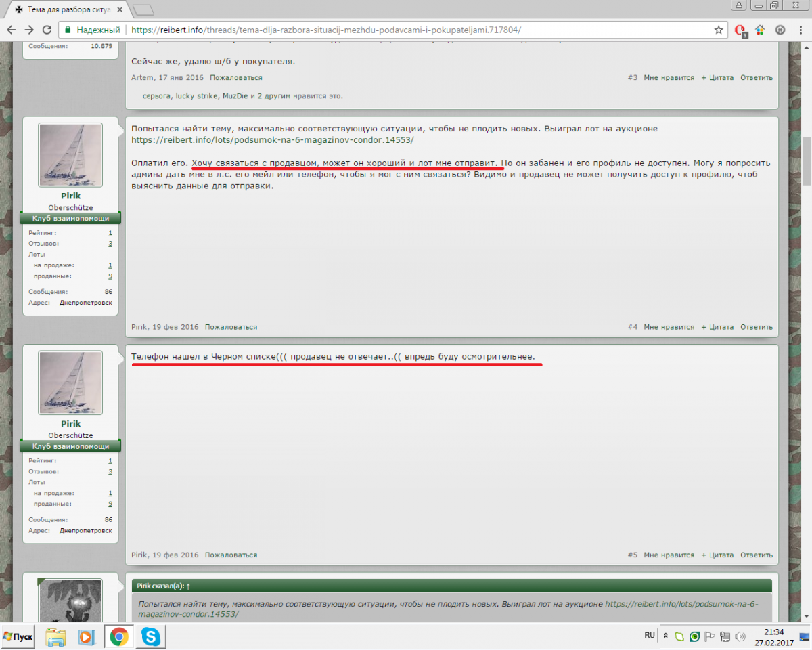The width and height of the screenshot is (812, 650).
Task: Switch the RU keyboard language indicator
Action: click(650, 636)
